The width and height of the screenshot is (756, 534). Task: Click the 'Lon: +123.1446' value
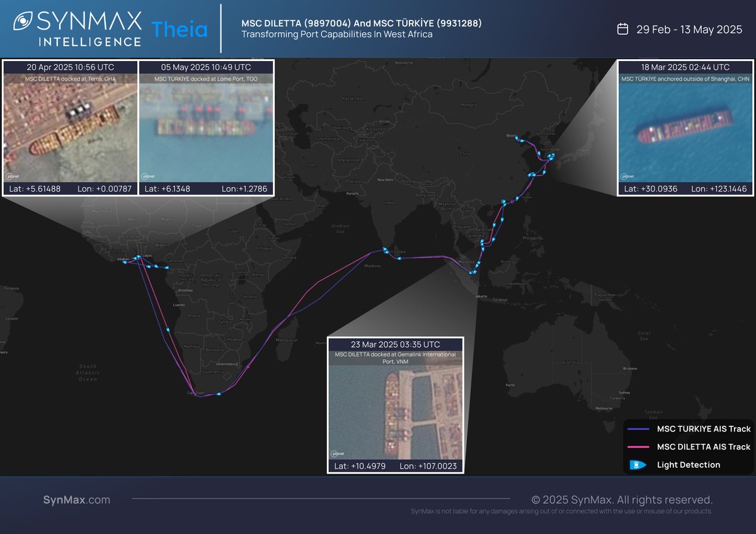(x=719, y=188)
